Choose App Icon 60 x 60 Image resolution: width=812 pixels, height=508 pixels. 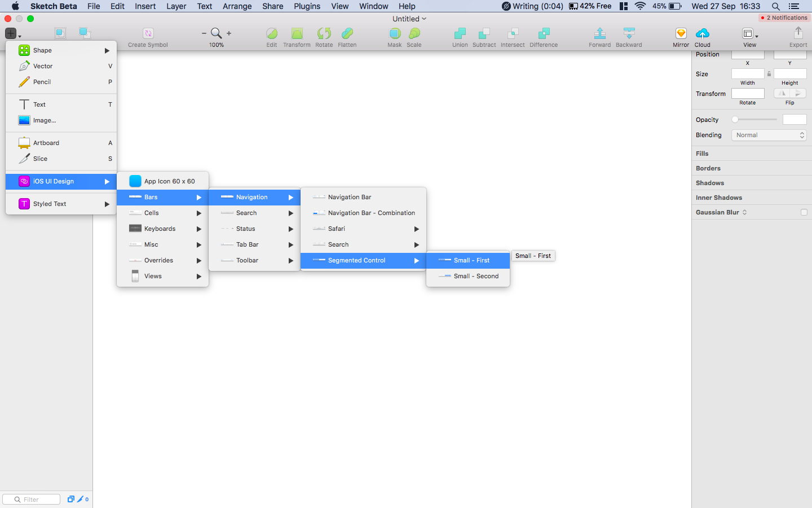click(x=163, y=181)
